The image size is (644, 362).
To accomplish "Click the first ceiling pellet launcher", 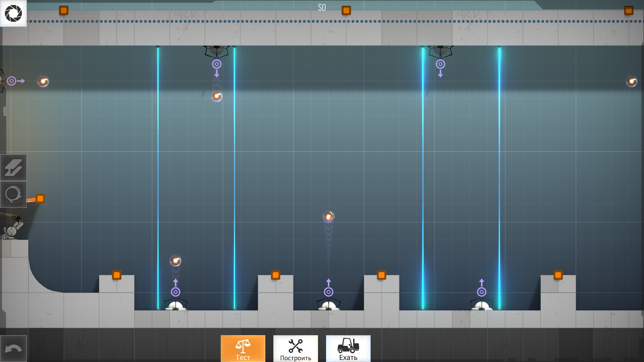I will click(217, 51).
